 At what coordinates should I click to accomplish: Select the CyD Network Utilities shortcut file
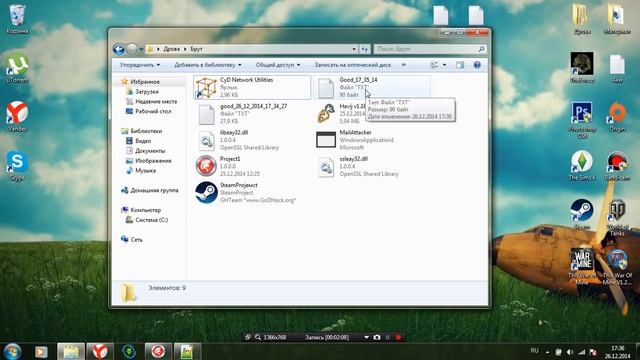252,87
